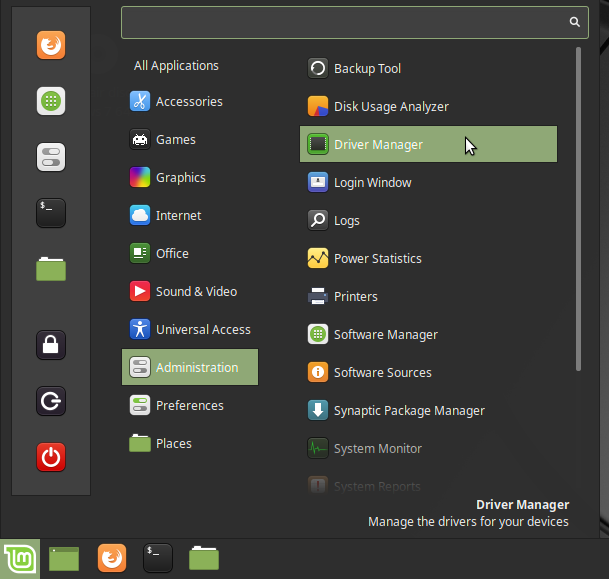Open Terminal from the bottom panel
Image resolution: width=609 pixels, height=579 pixels.
tap(158, 558)
